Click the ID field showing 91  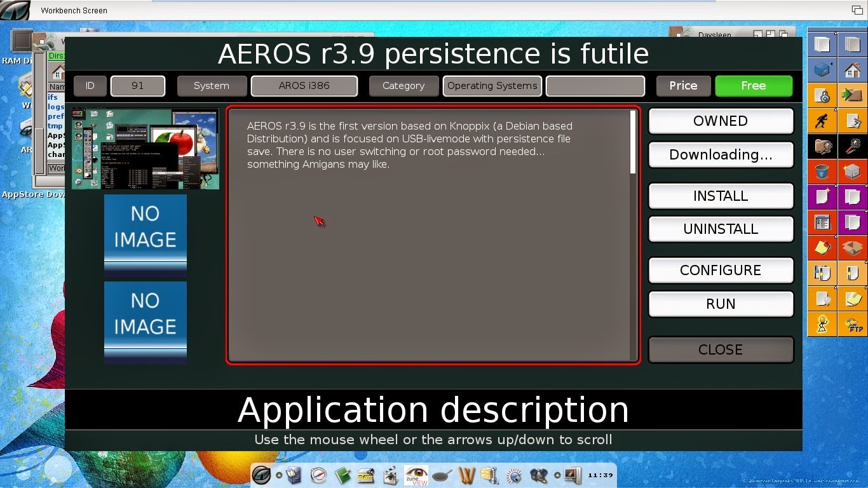coord(138,86)
